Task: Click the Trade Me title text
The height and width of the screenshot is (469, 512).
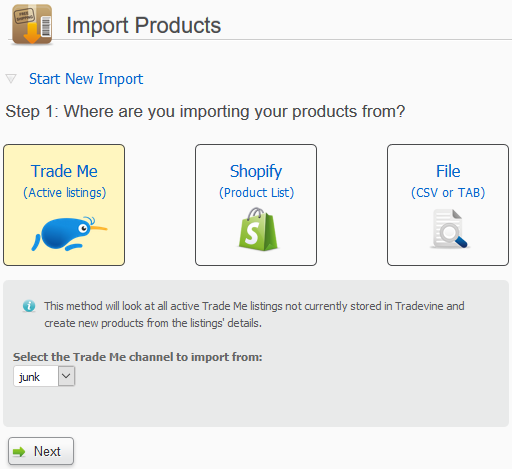Action: tap(64, 171)
